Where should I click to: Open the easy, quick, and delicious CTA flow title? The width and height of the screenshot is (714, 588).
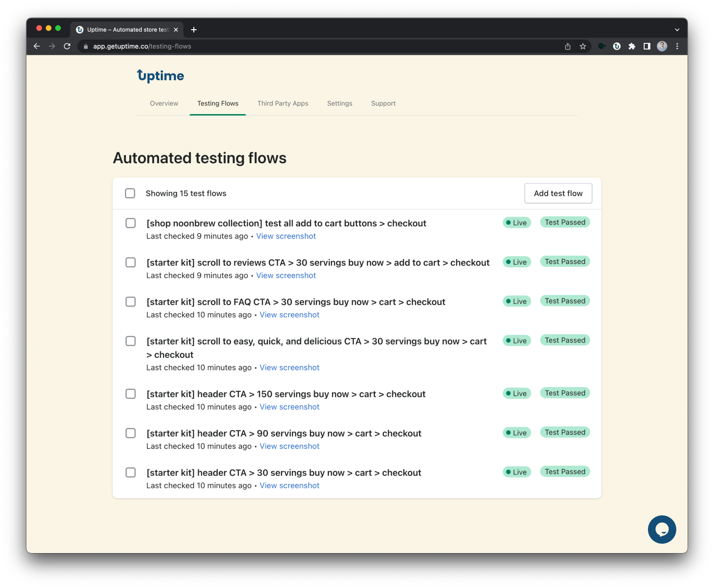tap(316, 348)
